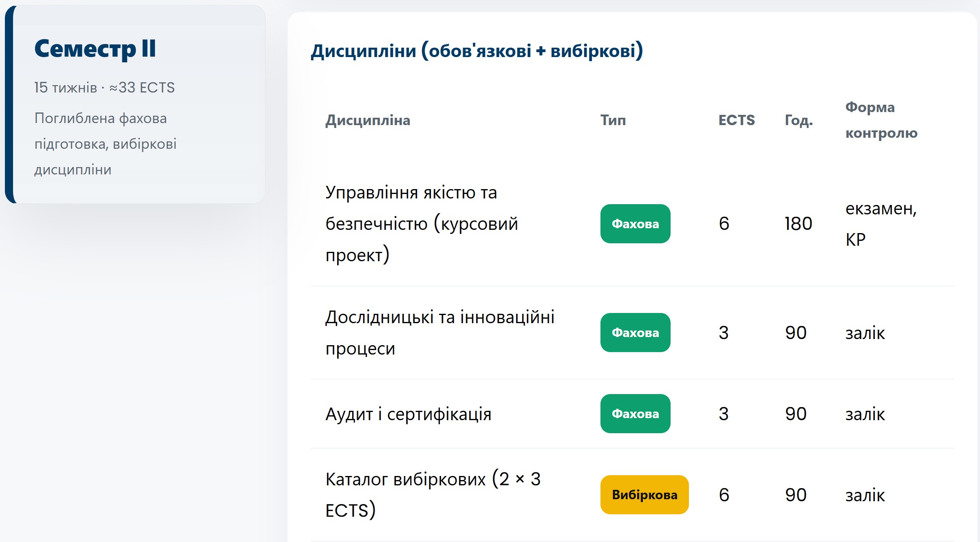Click the залік cell for Аудит і сертифікація
Screen dimensions: 980x542
click(865, 414)
